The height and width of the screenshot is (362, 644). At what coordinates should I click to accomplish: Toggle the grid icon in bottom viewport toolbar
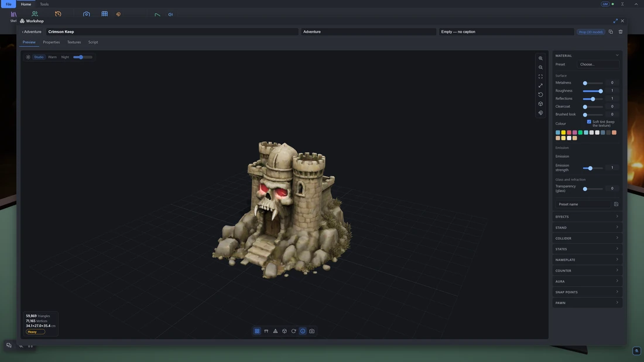tap(257, 331)
